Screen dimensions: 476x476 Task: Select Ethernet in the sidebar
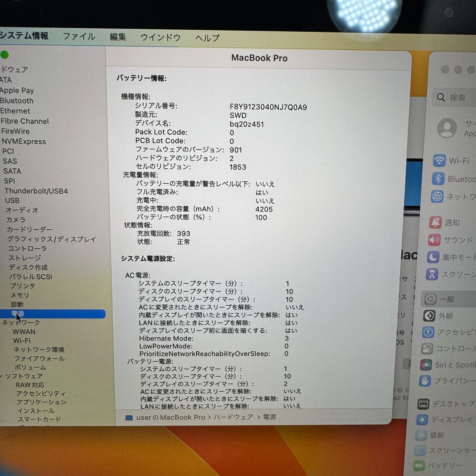(x=15, y=111)
